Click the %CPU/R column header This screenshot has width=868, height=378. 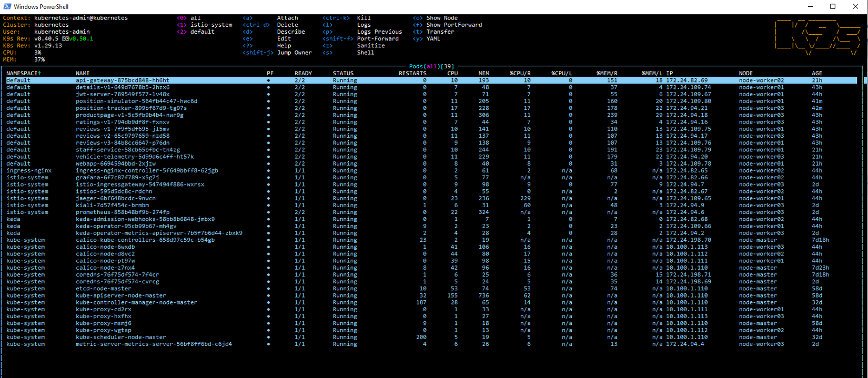tap(520, 74)
